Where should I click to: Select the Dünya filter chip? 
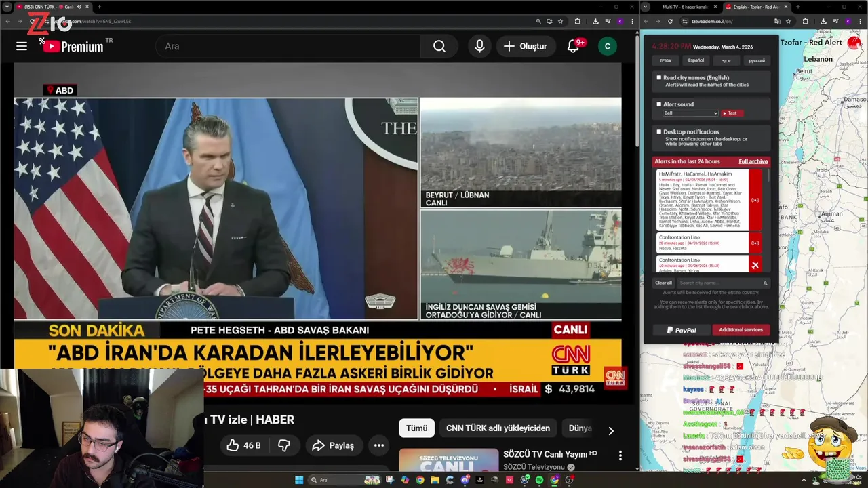tap(580, 428)
